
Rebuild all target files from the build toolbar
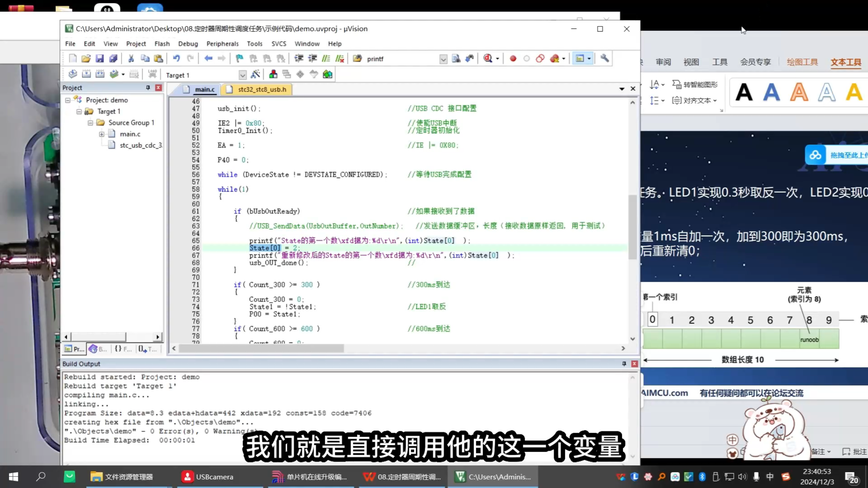(x=100, y=74)
